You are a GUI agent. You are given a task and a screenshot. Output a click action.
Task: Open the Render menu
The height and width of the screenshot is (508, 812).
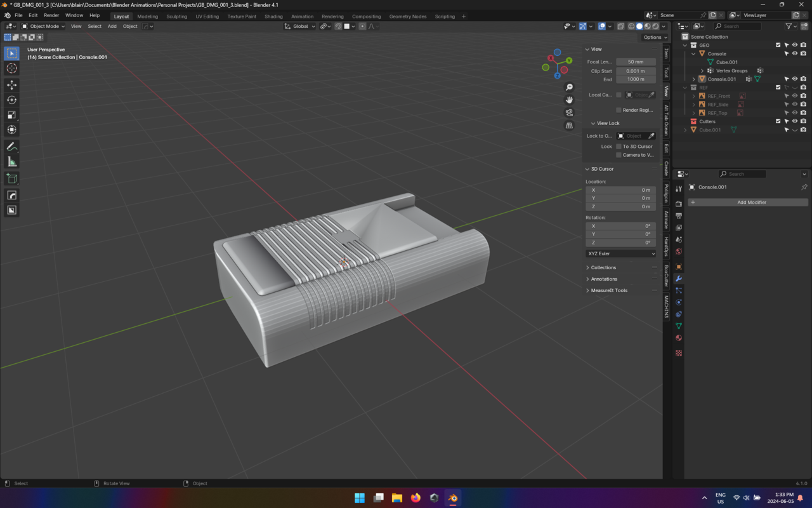pyautogui.click(x=51, y=15)
